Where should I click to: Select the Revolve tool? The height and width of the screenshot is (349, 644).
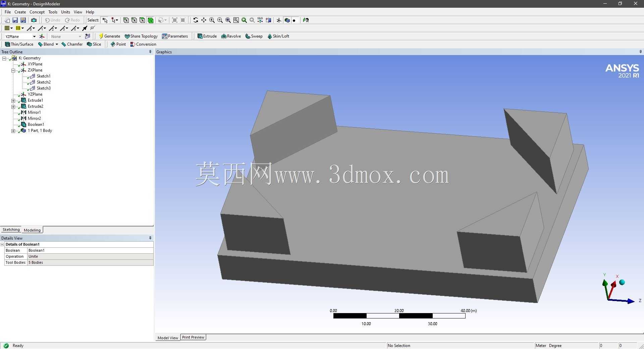231,36
